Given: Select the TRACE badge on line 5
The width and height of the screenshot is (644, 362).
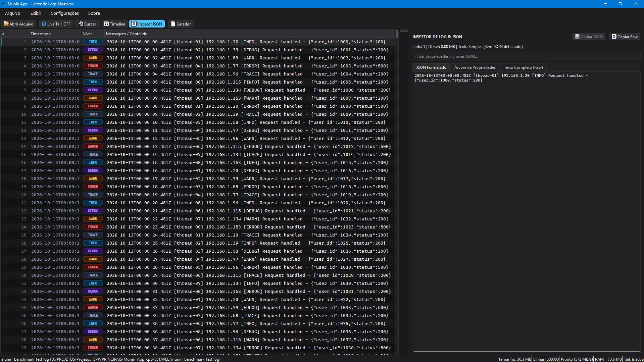Looking at the screenshot, I should [x=93, y=74].
